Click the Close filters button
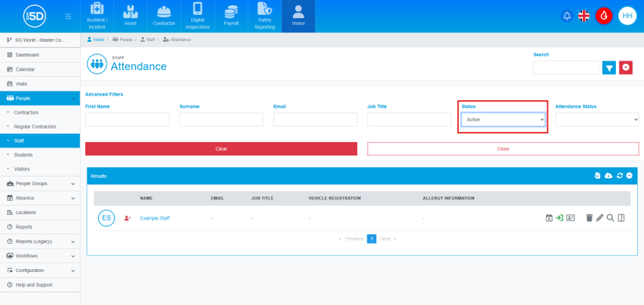Image resolution: width=644 pixels, height=305 pixels. point(503,148)
